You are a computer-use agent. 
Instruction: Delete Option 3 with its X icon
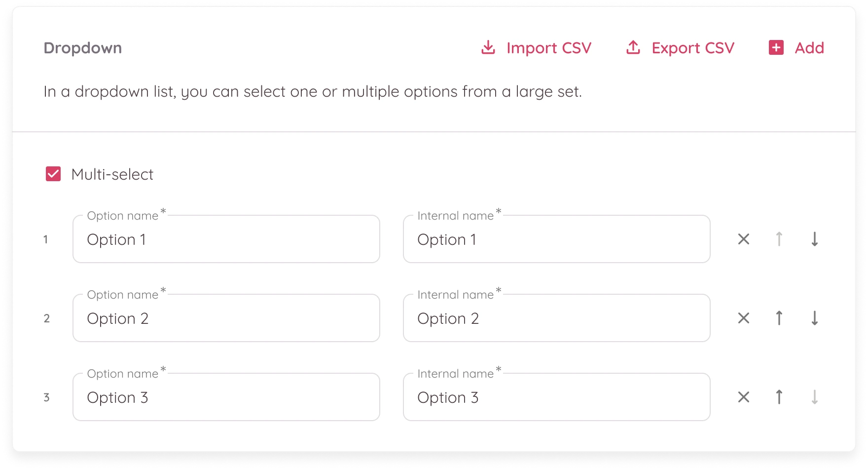pos(744,397)
